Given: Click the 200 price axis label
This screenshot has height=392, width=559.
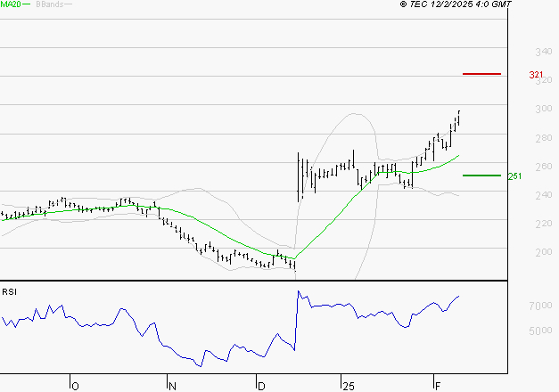Looking at the screenshot, I should tap(544, 252).
